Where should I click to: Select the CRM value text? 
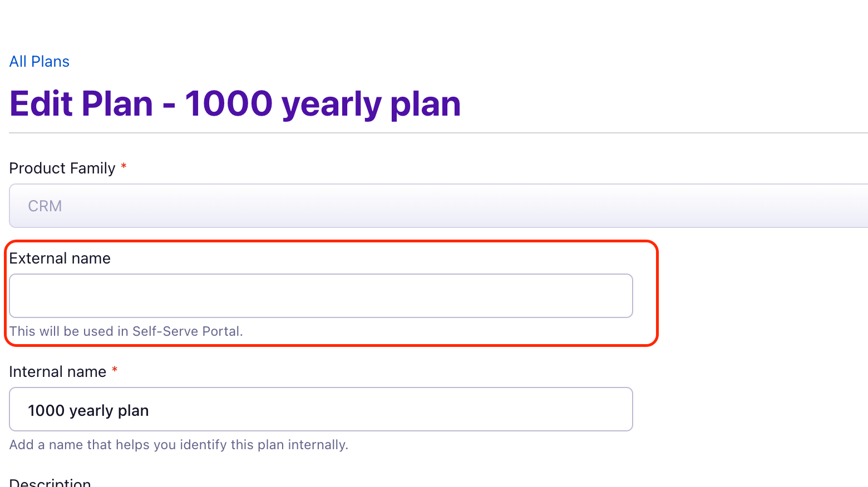coord(45,206)
